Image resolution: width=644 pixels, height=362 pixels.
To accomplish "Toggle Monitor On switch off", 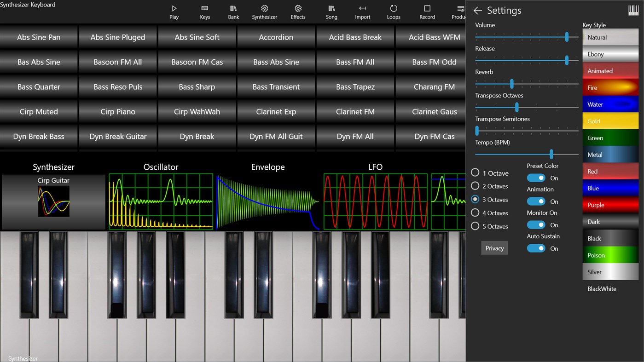I will coord(536,224).
